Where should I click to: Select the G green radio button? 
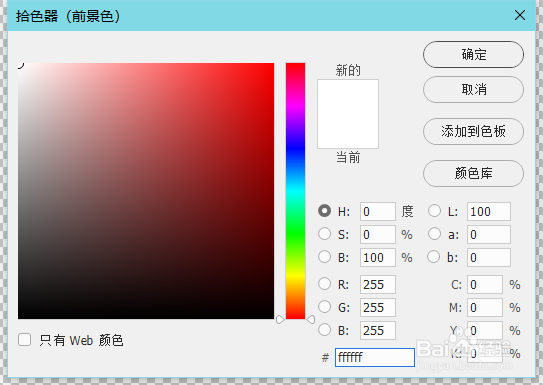click(x=324, y=307)
